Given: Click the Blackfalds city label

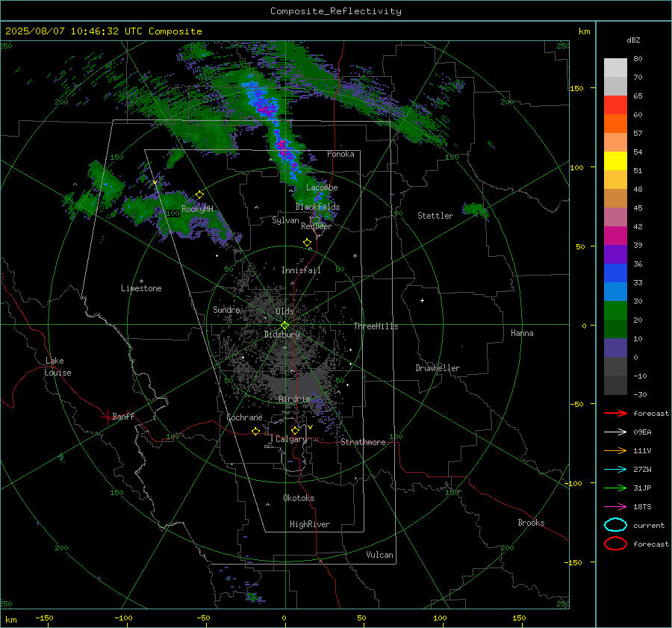Looking at the screenshot, I should click(317, 207).
